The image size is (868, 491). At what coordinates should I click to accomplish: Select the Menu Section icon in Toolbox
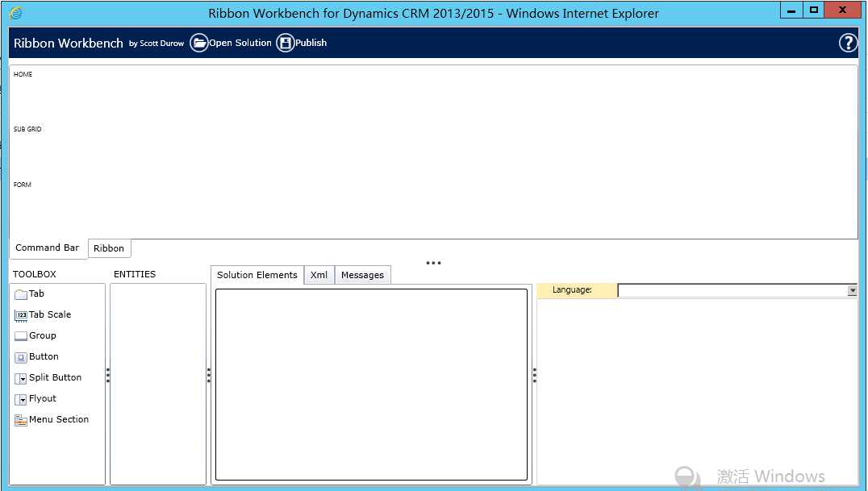(20, 420)
